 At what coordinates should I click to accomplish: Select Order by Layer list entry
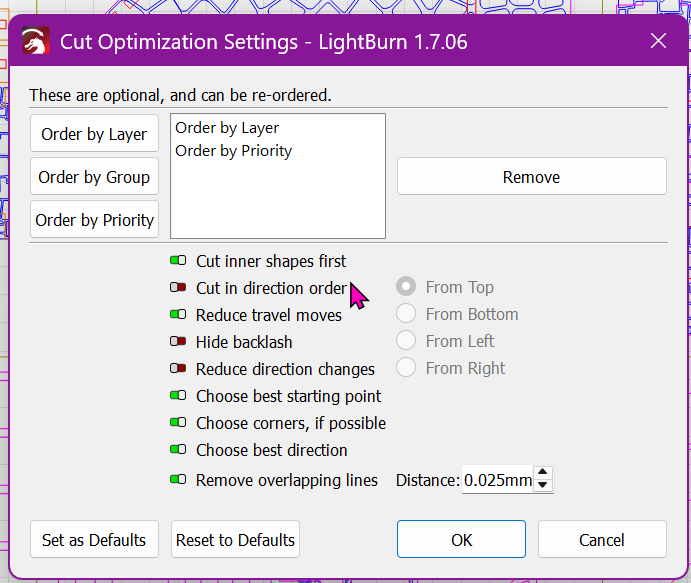[x=227, y=128]
